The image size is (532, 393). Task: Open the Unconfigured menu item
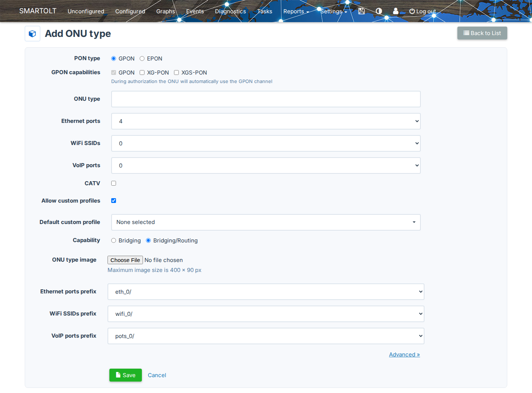pyautogui.click(x=86, y=11)
